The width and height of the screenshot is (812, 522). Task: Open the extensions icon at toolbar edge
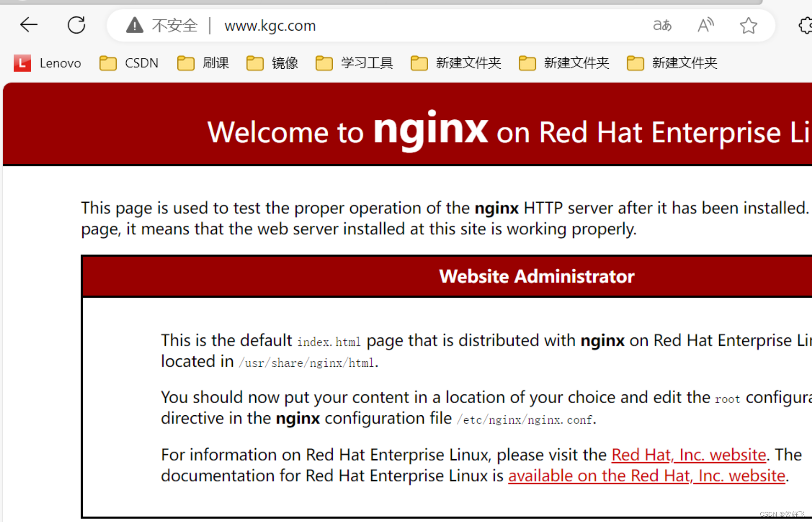coord(805,25)
